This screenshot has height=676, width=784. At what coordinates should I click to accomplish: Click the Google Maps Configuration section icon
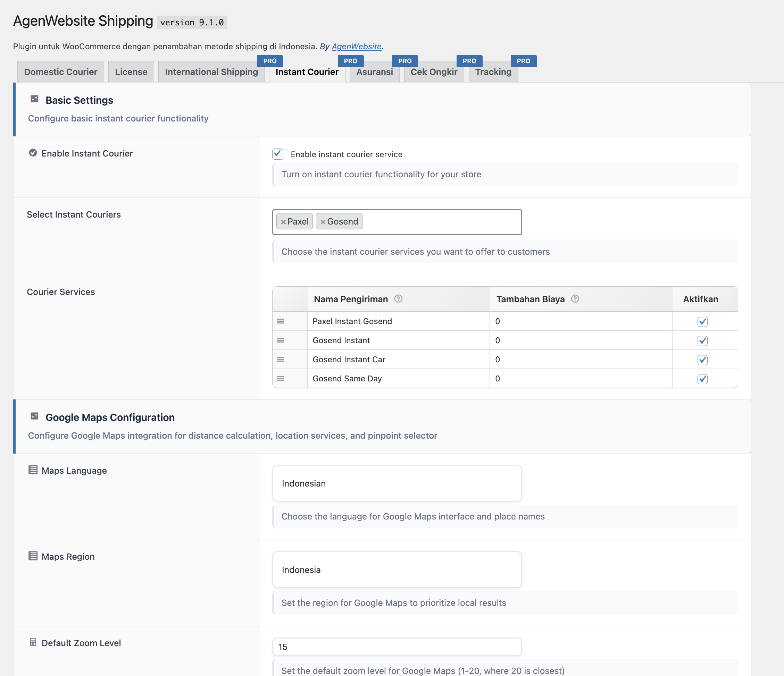click(34, 416)
